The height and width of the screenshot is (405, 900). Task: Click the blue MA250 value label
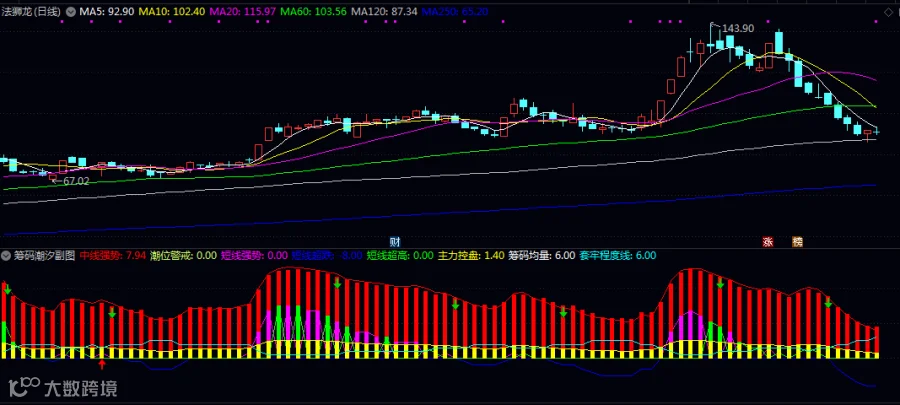coord(454,11)
